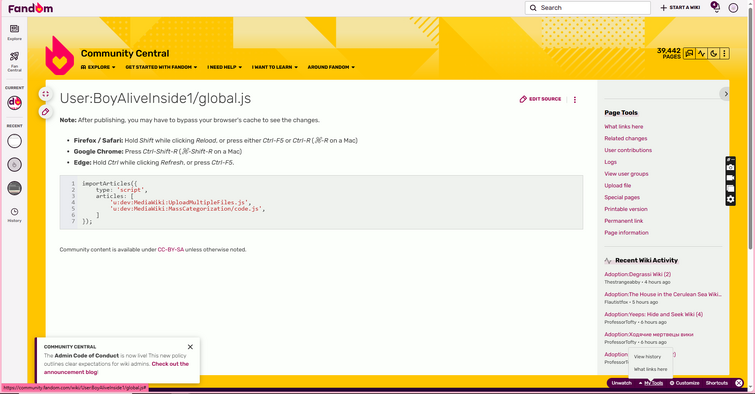755x394 pixels.
Task: Click the Printable version link
Action: click(x=625, y=209)
